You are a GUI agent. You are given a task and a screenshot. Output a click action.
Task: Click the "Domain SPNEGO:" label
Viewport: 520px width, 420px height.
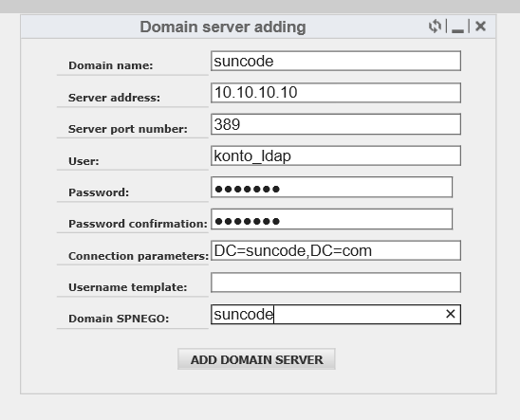pyautogui.click(x=119, y=319)
